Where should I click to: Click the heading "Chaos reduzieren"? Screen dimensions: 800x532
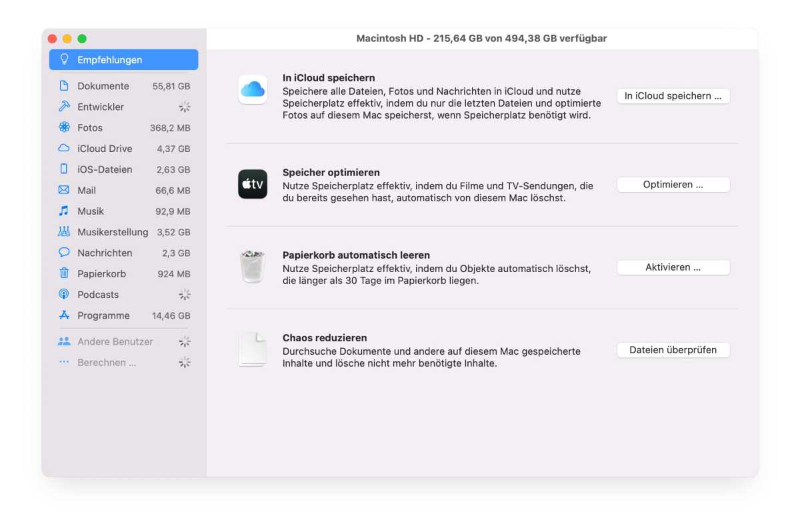(325, 338)
